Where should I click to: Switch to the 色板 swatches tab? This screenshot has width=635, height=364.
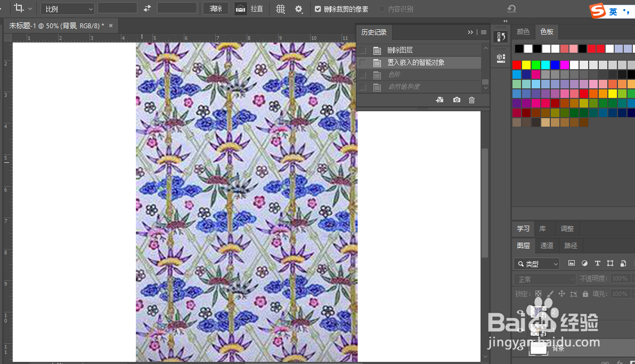click(x=547, y=31)
